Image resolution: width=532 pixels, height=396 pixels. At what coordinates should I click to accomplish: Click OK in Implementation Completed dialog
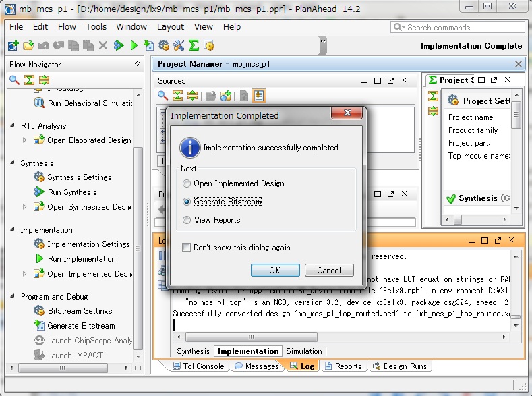[275, 270]
